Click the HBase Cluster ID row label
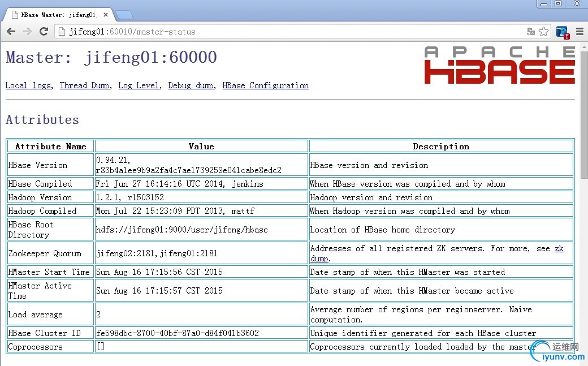This screenshot has width=588, height=366. coord(45,333)
